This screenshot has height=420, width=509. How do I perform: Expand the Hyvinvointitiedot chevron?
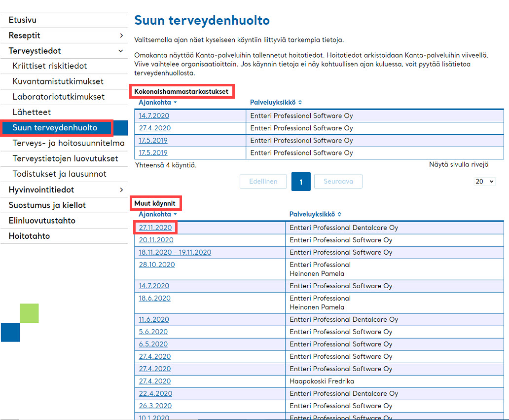tap(121, 190)
